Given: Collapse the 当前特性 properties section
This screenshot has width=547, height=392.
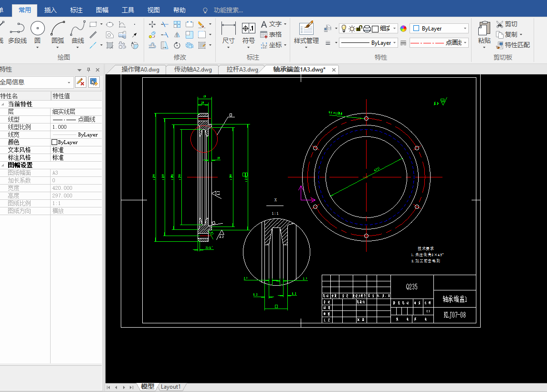Looking at the screenshot, I should tap(4, 104).
